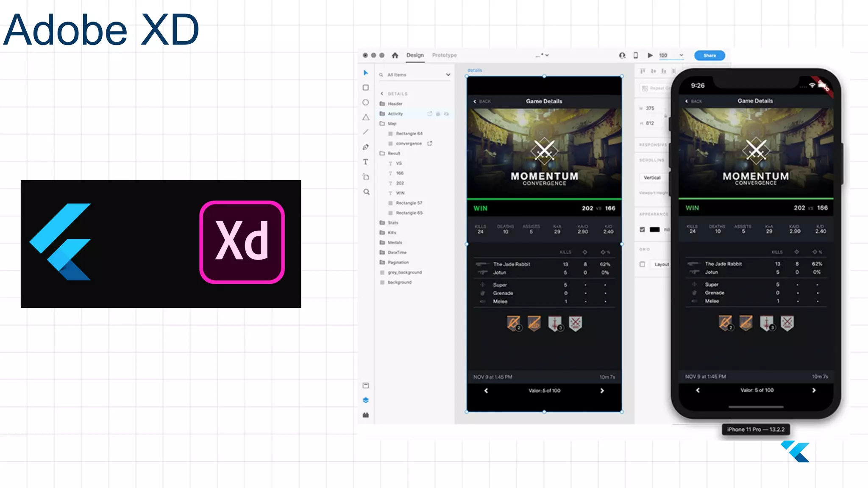Select the Pen tool

point(366,147)
